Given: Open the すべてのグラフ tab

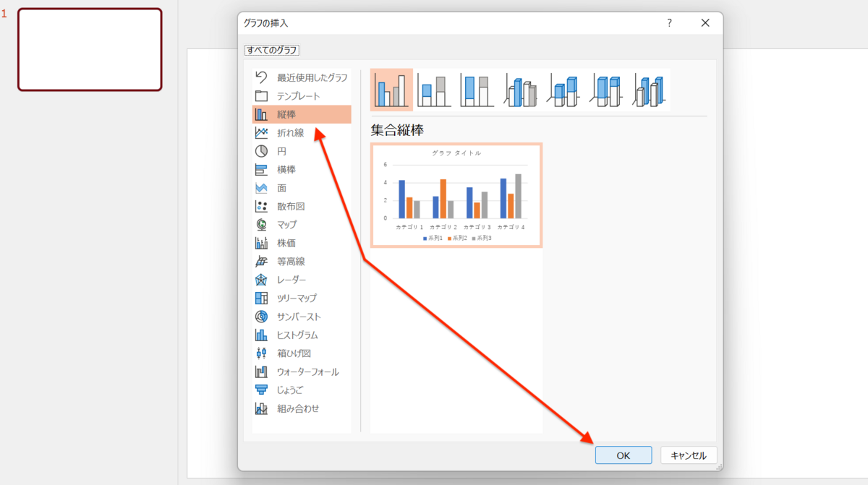Looking at the screenshot, I should click(x=272, y=51).
